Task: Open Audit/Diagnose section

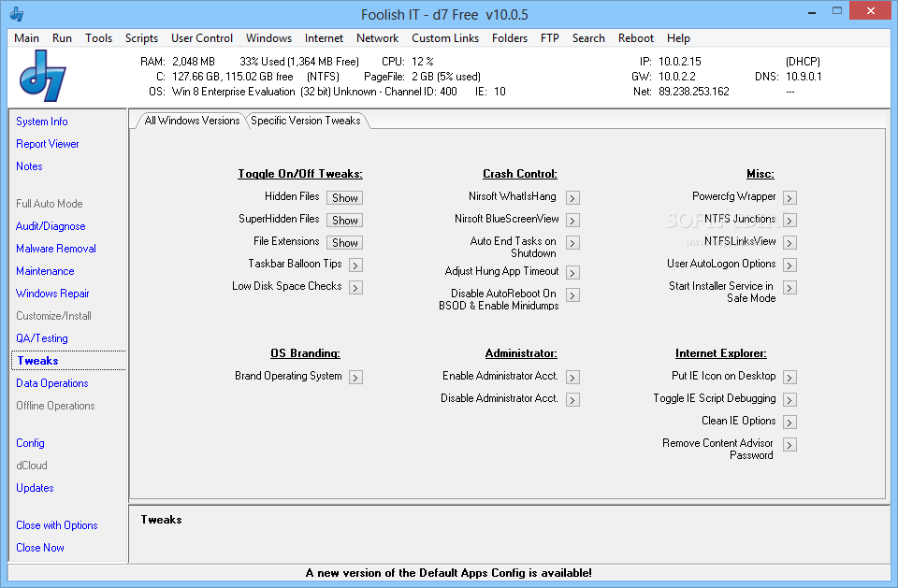Action: tap(51, 226)
